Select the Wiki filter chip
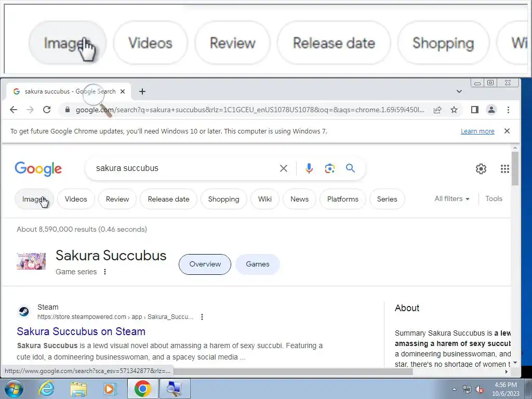This screenshot has width=532, height=399. click(264, 199)
